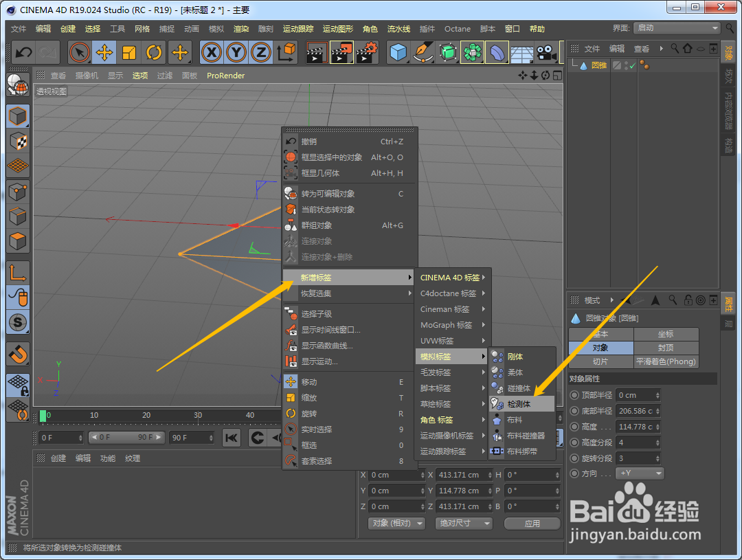Switch to 切片 tab in attributes
Screen dimensions: 742x560
600,361
